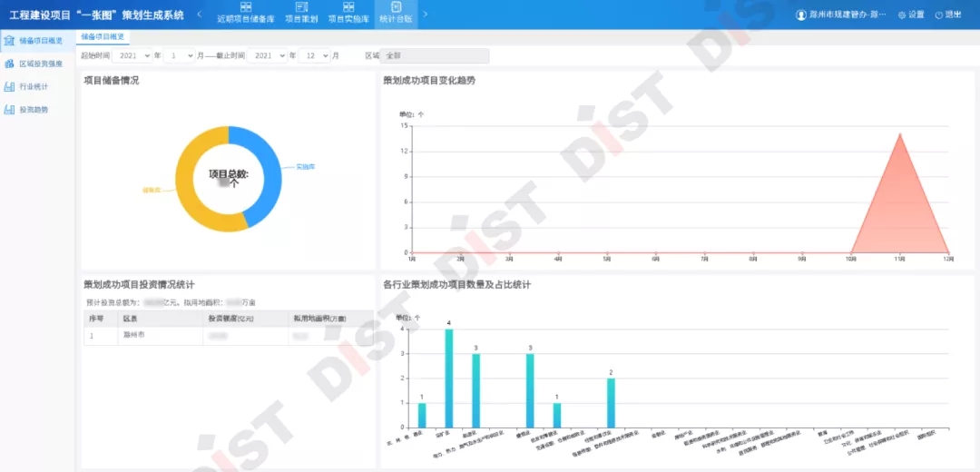This screenshot has height=472, width=980.
Task: Open 项目实施库 module icon
Action: click(x=348, y=7)
